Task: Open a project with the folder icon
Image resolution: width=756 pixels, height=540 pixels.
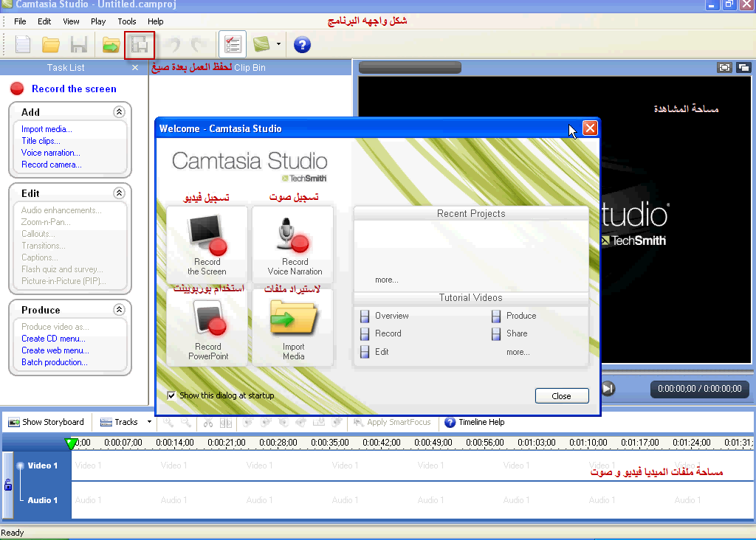Action: click(50, 45)
